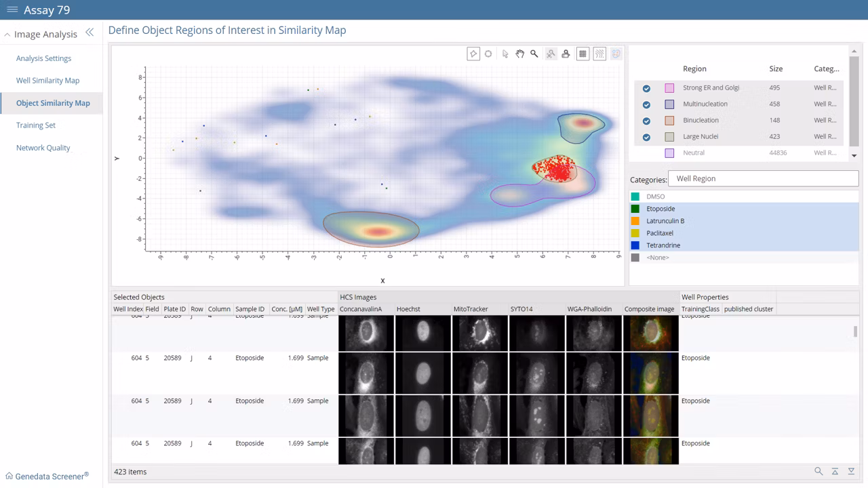
Task: Open the hamburger menu
Action: (x=12, y=9)
